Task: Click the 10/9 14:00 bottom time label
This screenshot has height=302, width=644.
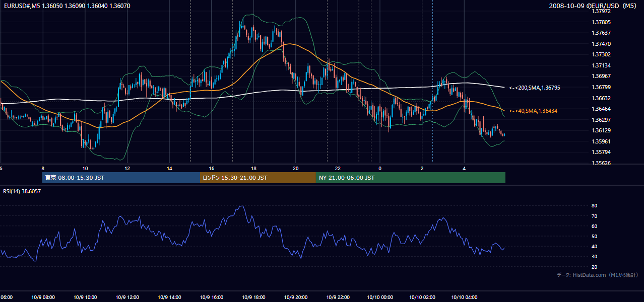Action: (169, 297)
